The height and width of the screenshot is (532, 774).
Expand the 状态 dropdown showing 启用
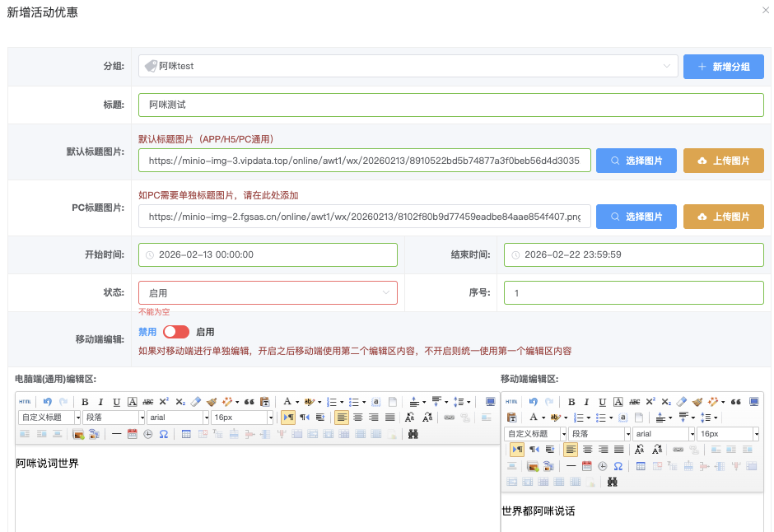tap(268, 292)
